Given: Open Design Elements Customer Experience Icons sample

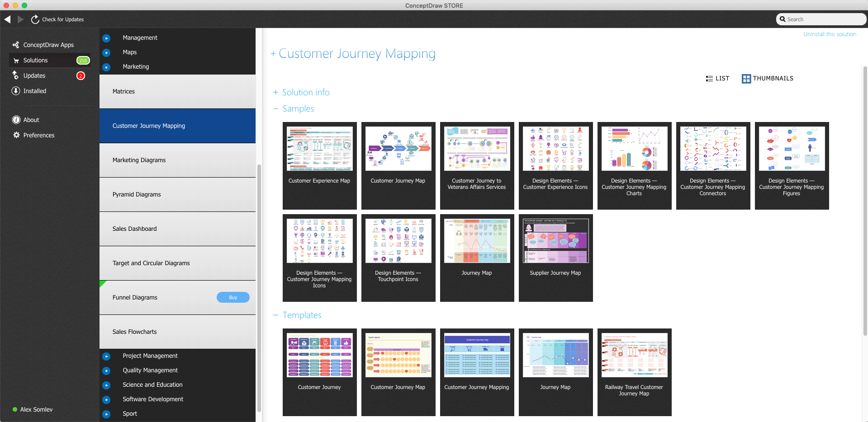Looking at the screenshot, I should click(556, 165).
